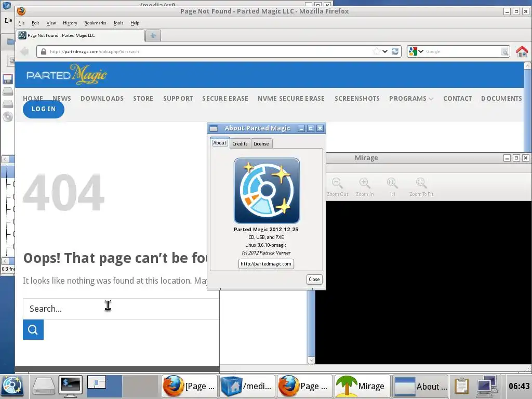Open the NVME SECURE ERASE link
The height and width of the screenshot is (399, 532).
coord(291,98)
